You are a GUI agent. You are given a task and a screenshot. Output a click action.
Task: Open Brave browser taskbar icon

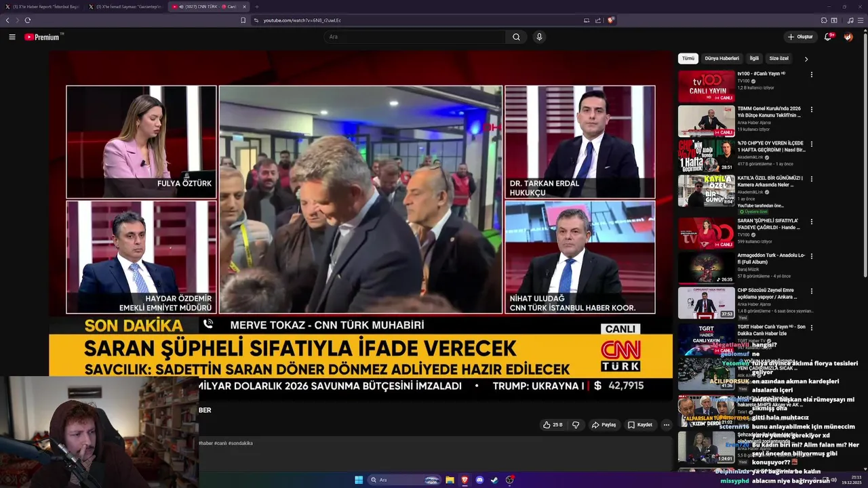click(x=465, y=480)
